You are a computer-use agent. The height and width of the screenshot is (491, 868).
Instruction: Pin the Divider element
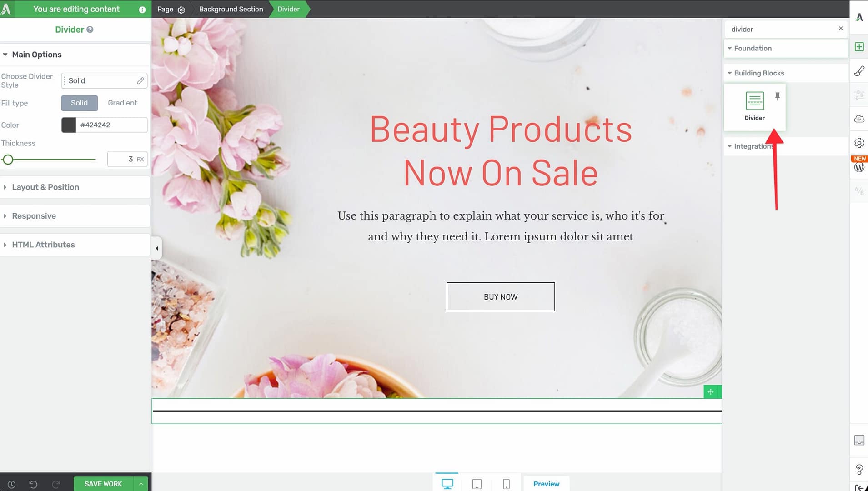(778, 96)
